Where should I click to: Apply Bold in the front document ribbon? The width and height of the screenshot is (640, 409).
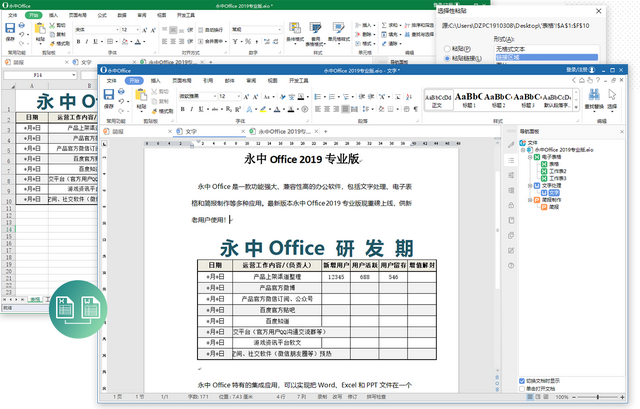pos(182,109)
